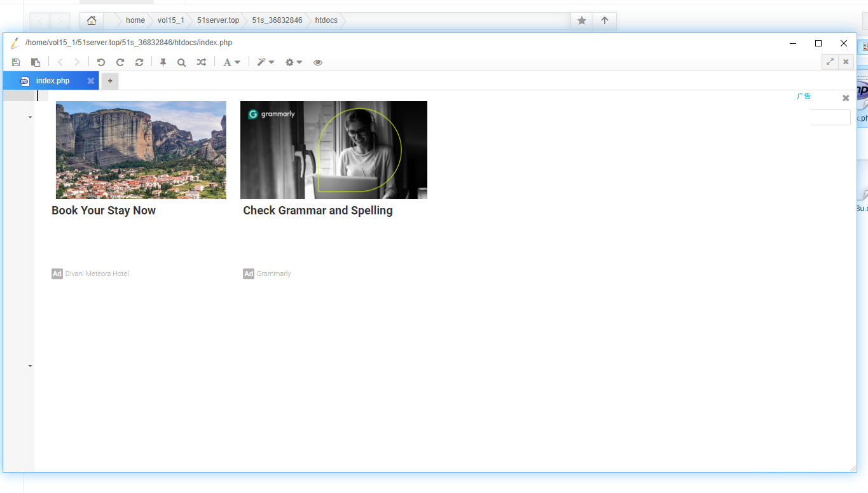This screenshot has height=493, width=868.
Task: Click the star favorite icon in file manager
Action: click(x=582, y=20)
